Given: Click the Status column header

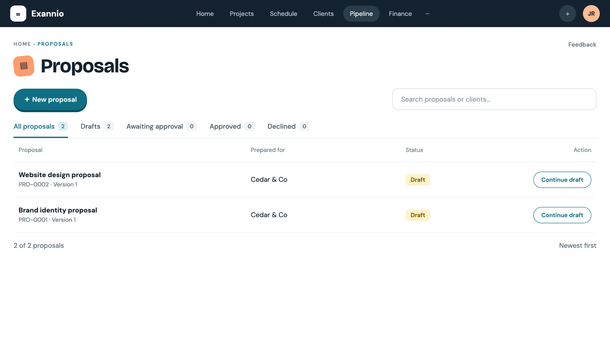Looking at the screenshot, I should coord(414,150).
